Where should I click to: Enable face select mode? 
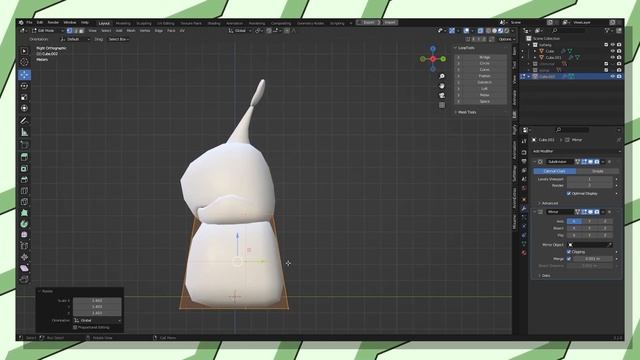point(82,31)
